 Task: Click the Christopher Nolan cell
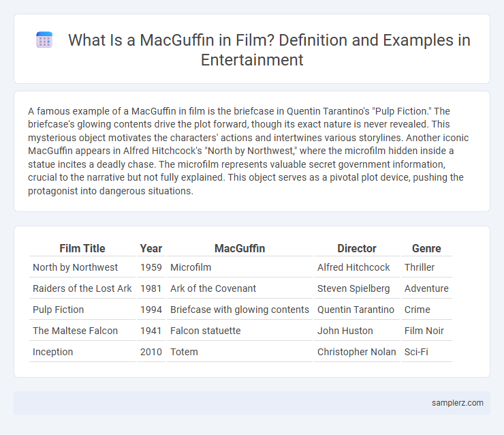[357, 352]
